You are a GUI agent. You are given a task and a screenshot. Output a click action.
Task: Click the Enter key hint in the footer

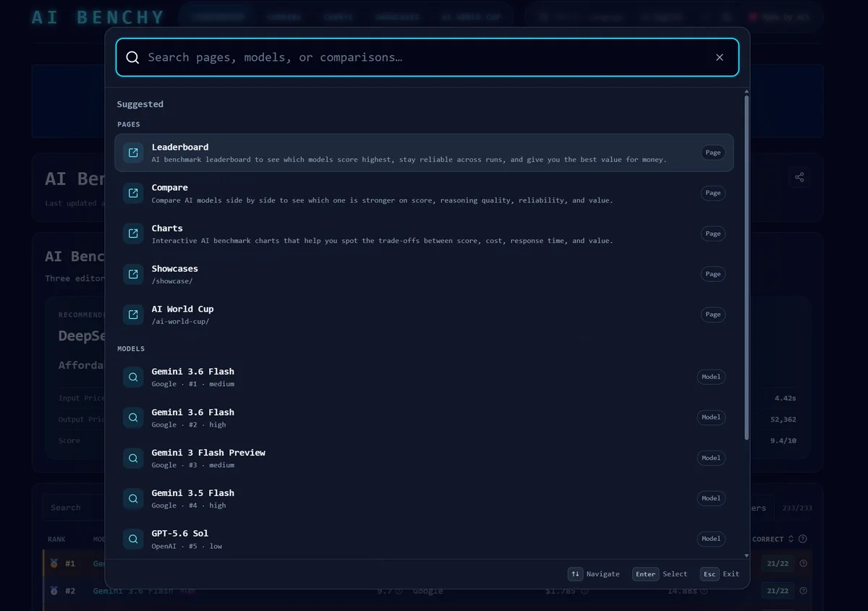[x=645, y=574]
